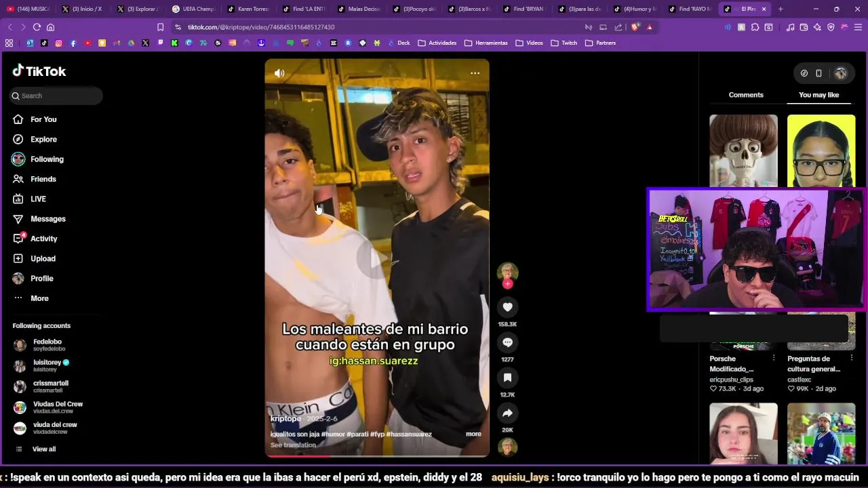Open options for Preguntas de cultura video
The height and width of the screenshot is (488, 868).
(851, 358)
